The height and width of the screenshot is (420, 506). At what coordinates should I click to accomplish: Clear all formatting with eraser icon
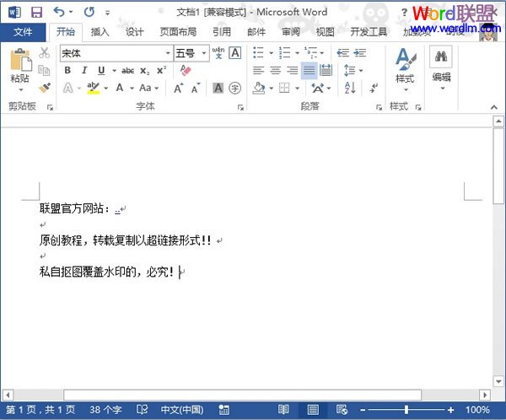tap(186, 70)
